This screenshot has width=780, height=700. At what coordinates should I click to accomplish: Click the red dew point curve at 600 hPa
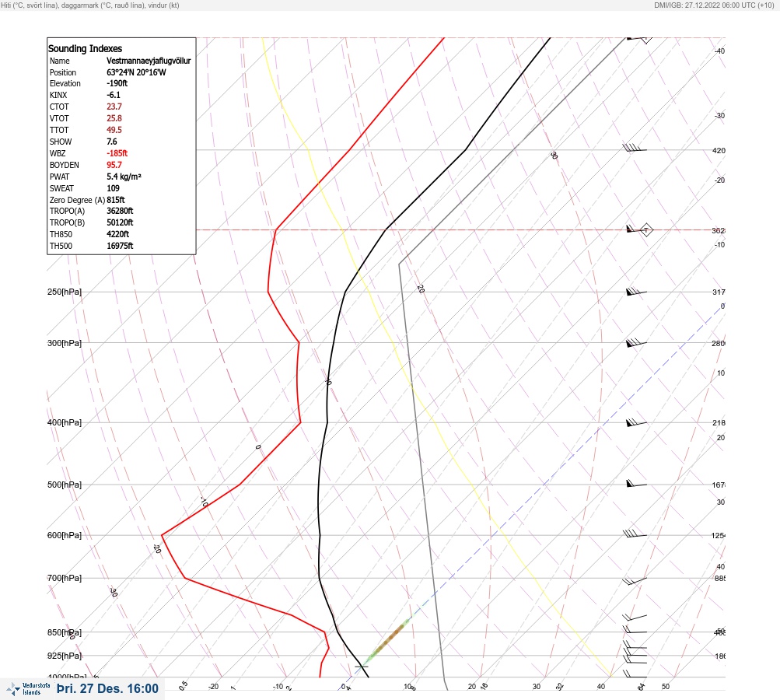(x=163, y=535)
